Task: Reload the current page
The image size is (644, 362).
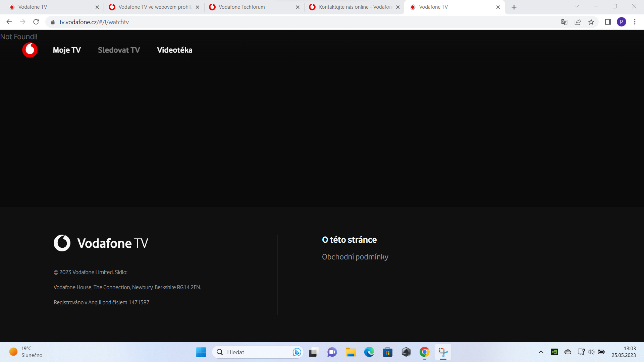Action: point(36,22)
